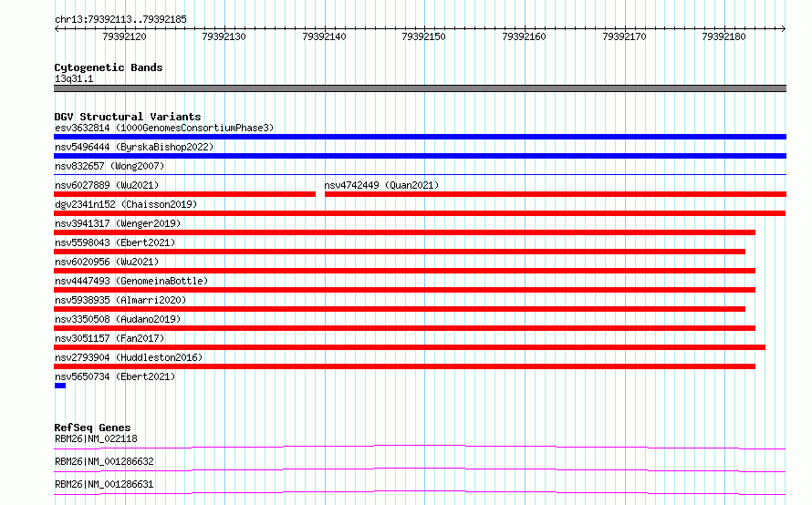This screenshot has width=812, height=505.
Task: Click the red bar for nsv4742449
Action: click(556, 194)
